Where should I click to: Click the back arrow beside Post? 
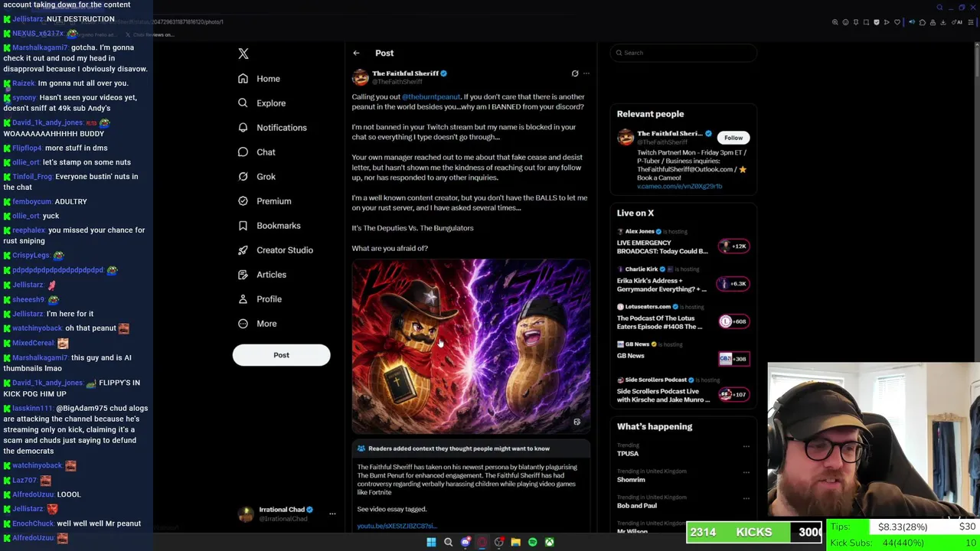point(356,54)
